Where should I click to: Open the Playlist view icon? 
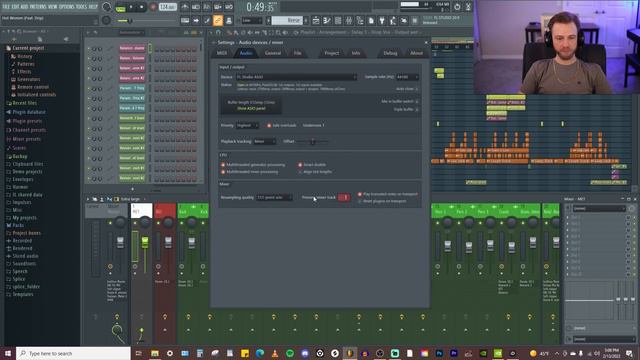tap(316, 20)
